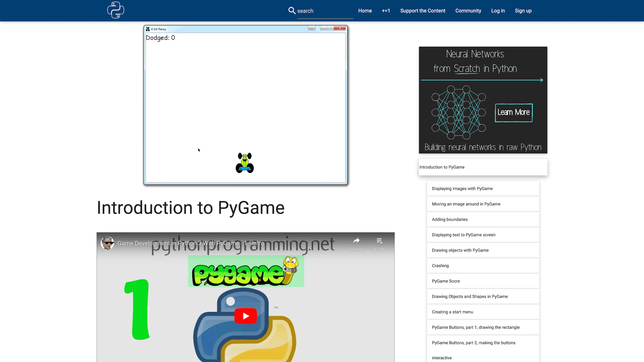Click the race car sprite image

pos(245,163)
